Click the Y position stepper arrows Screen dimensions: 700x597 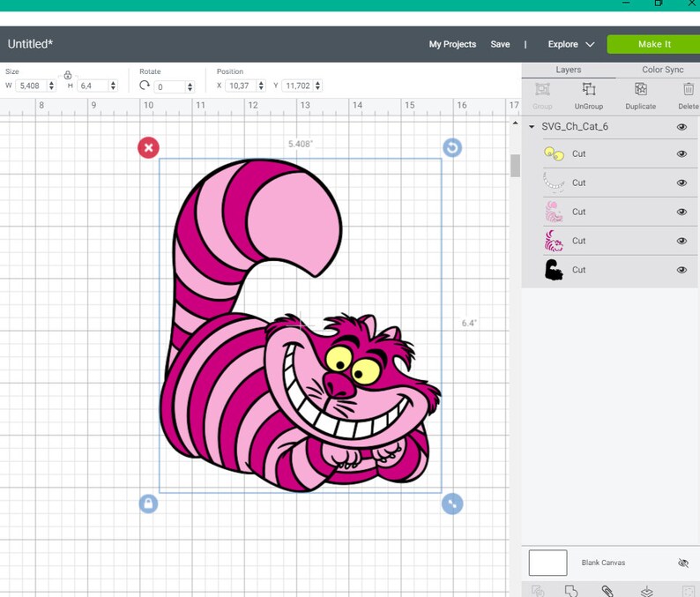point(317,86)
